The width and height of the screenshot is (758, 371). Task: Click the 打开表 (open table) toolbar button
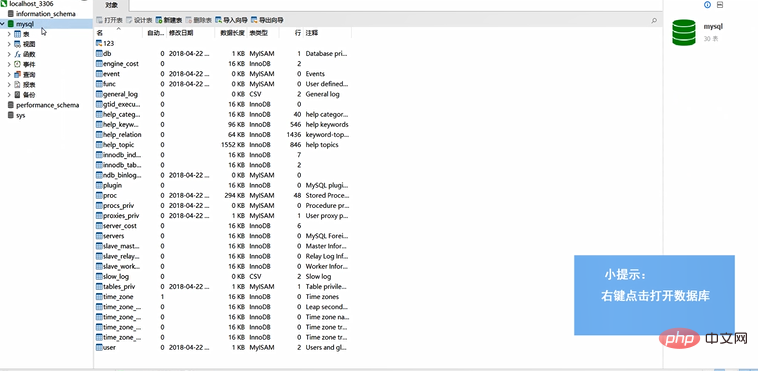(110, 20)
